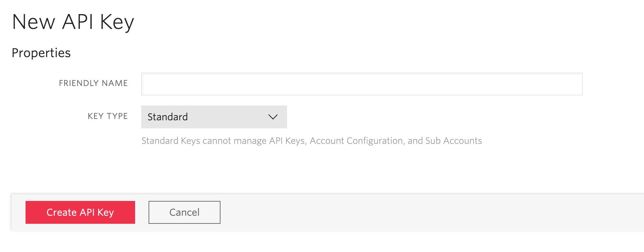Select the Standard key type box
Viewport: 644px width, 252px height.
pyautogui.click(x=214, y=117)
